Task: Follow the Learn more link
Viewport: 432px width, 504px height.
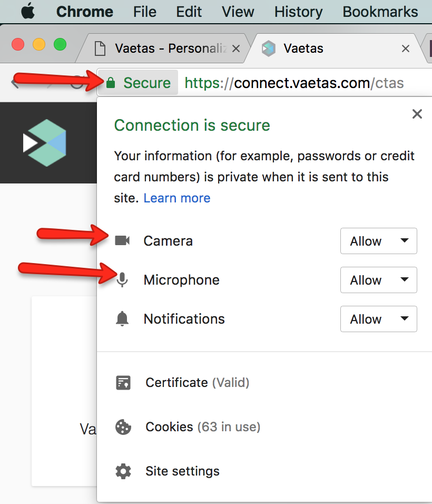Action: [177, 198]
